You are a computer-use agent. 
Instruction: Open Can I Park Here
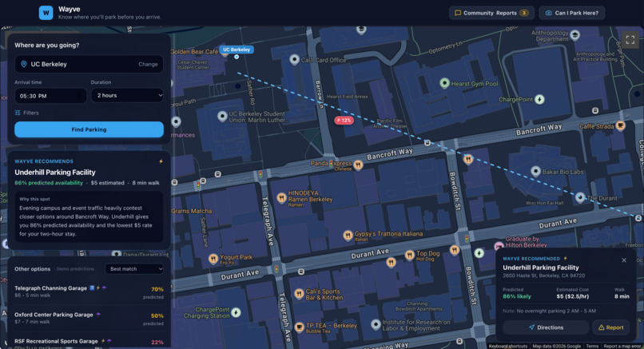(572, 13)
